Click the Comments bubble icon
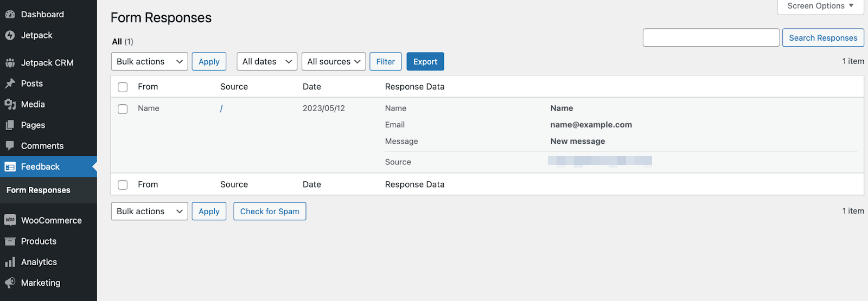 click(x=10, y=146)
